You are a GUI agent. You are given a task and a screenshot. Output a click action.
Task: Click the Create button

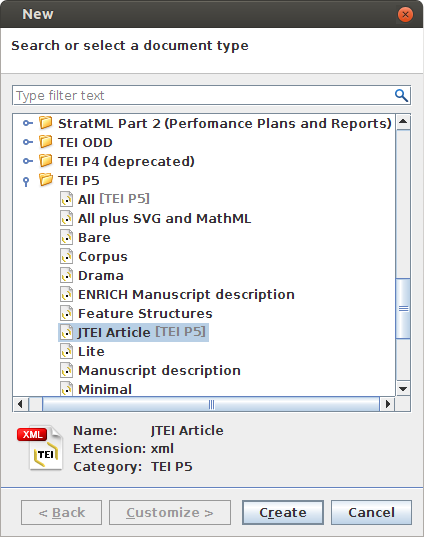coord(283,512)
